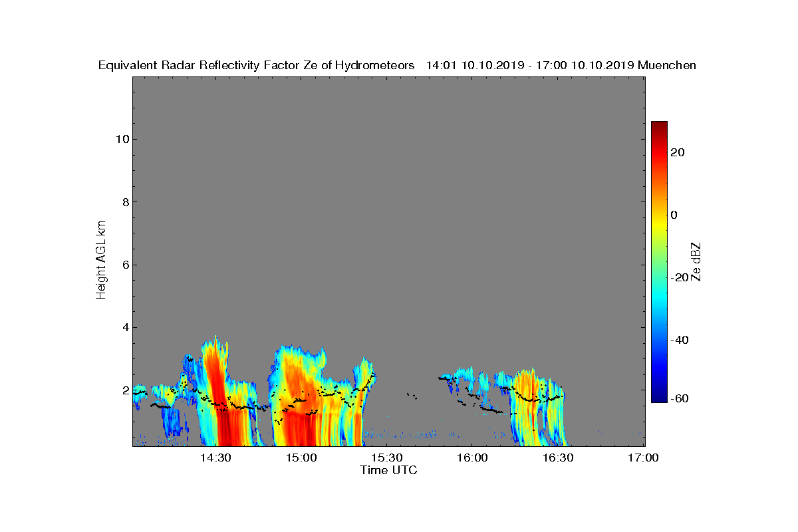
Task: Click the colorbar tick label '0'
Action: (x=674, y=215)
